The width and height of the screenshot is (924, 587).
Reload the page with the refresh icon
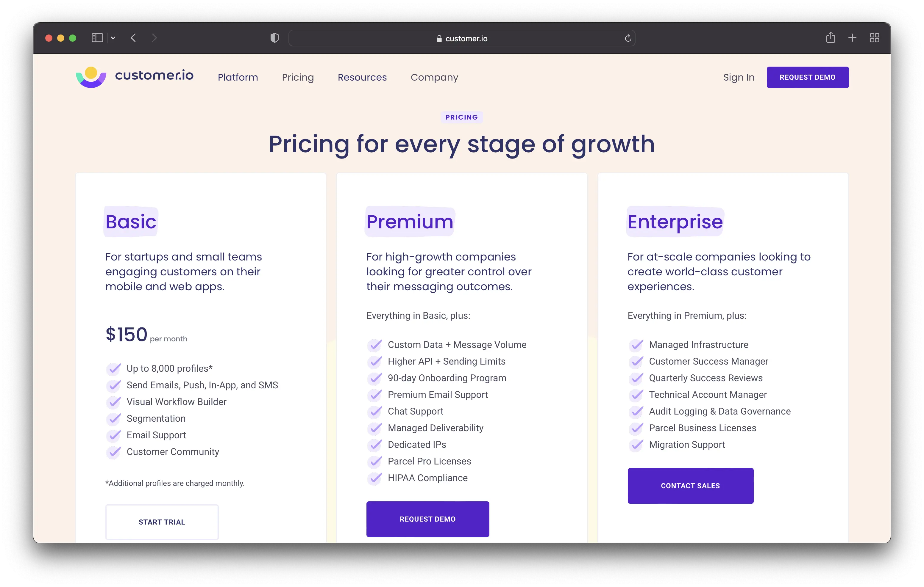(628, 38)
